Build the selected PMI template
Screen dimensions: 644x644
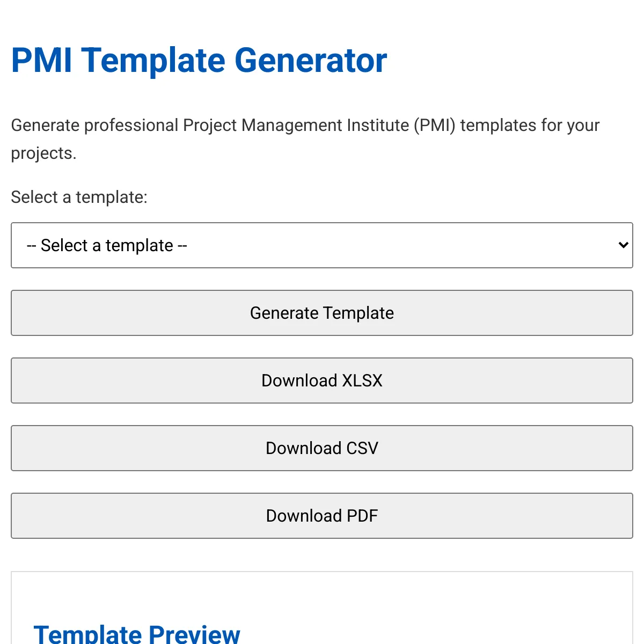click(322, 313)
